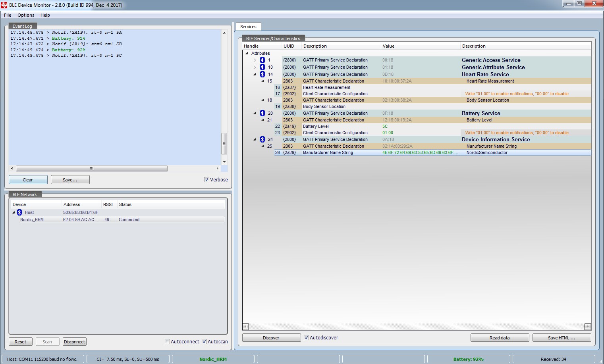Screen dimensions: 604x364
Task: Click the 01:00 configuration value in handle 23
Action: pyautogui.click(x=388, y=133)
